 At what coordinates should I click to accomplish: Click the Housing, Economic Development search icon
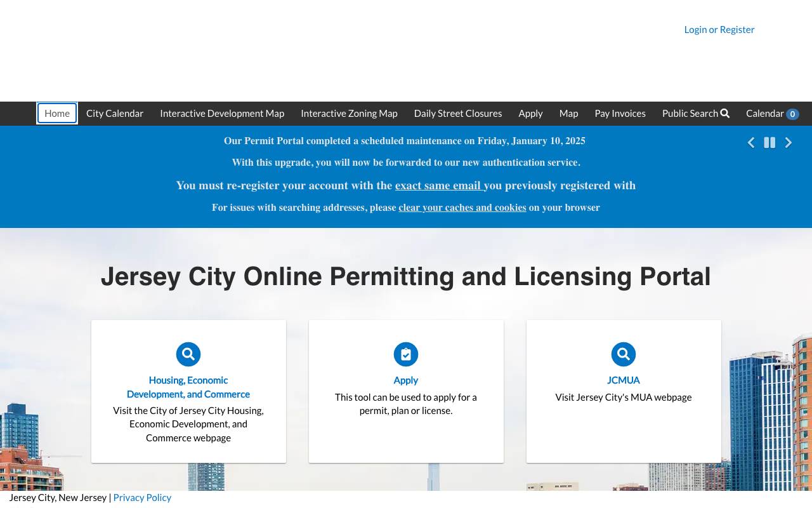pos(188,354)
